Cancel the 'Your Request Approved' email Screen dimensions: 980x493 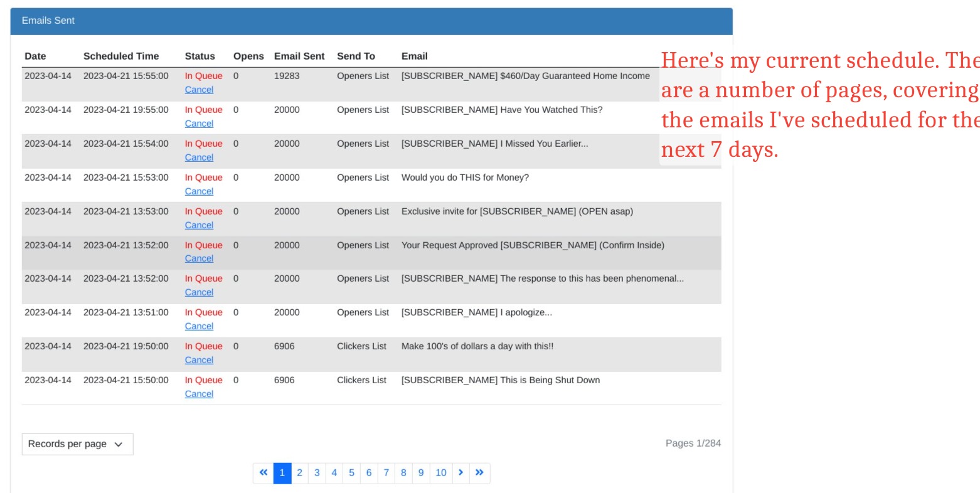click(x=199, y=259)
